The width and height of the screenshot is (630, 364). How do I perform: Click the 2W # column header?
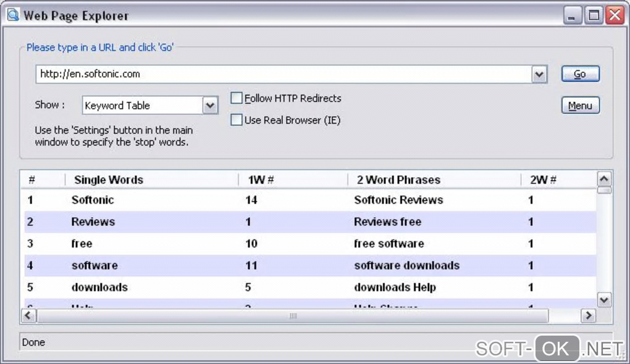pos(543,180)
